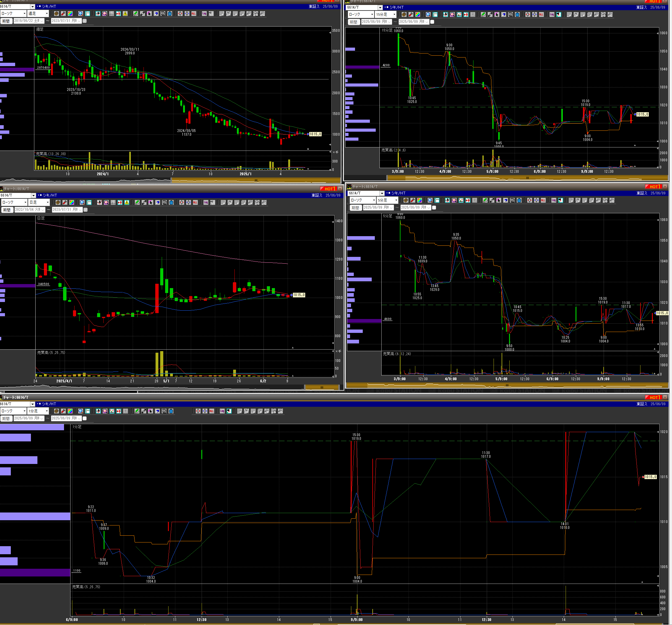Click 2024/08/05 1137.0 low label on weekly chart
Screen dimensions: 672x625
[186, 132]
